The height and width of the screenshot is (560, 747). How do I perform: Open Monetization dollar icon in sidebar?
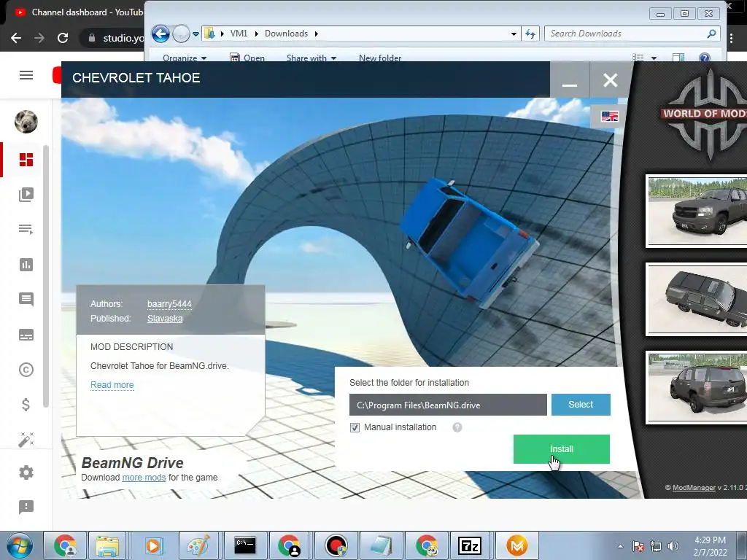[26, 405]
